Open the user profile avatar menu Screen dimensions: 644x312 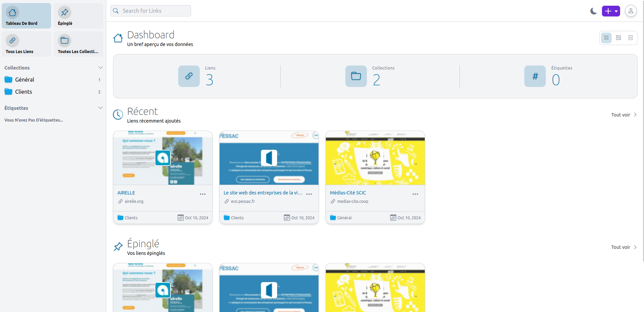pyautogui.click(x=631, y=11)
